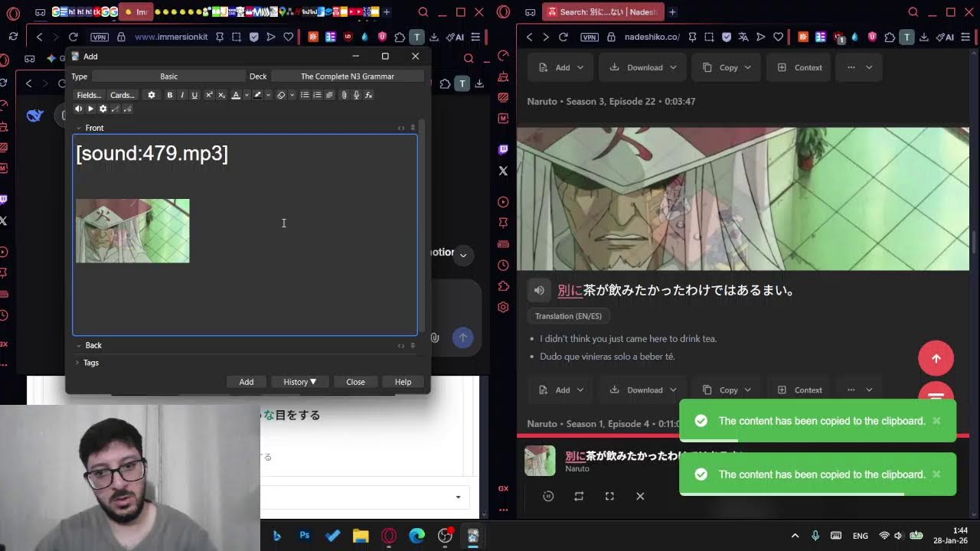Viewport: 980px width, 551px height.
Task: Apply the text color swatch button
Action: 236,95
